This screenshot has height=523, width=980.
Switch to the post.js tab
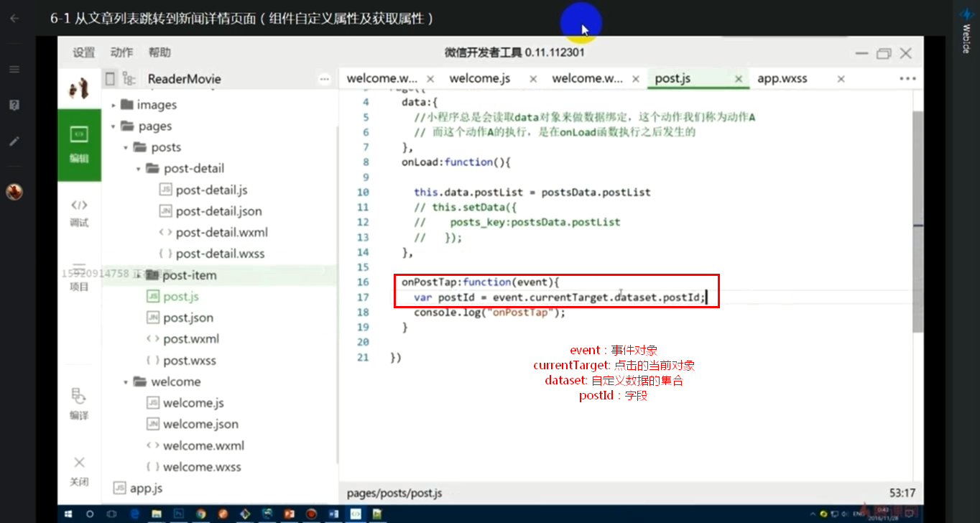(672, 78)
